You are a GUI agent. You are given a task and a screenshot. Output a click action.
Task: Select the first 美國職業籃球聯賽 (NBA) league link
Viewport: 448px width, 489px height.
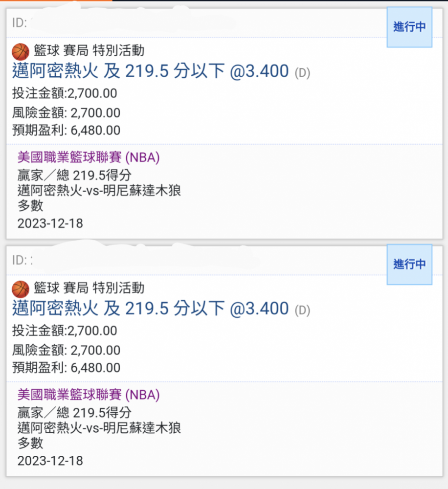point(89,157)
